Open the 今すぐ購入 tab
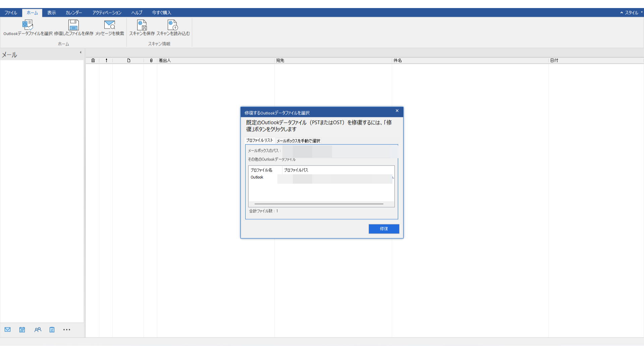Image resolution: width=644 pixels, height=362 pixels. pyautogui.click(x=161, y=13)
